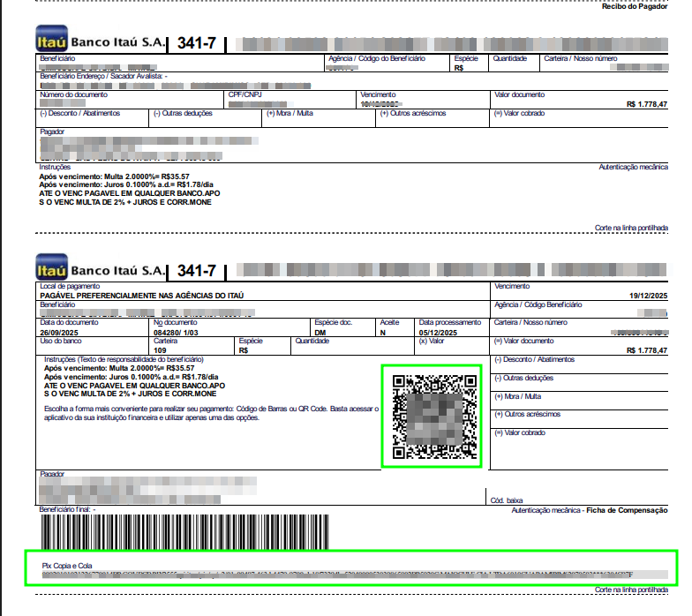Select the top receipt's 341-7 bank code
Viewport: 692px width, 616px height.
pos(196,42)
